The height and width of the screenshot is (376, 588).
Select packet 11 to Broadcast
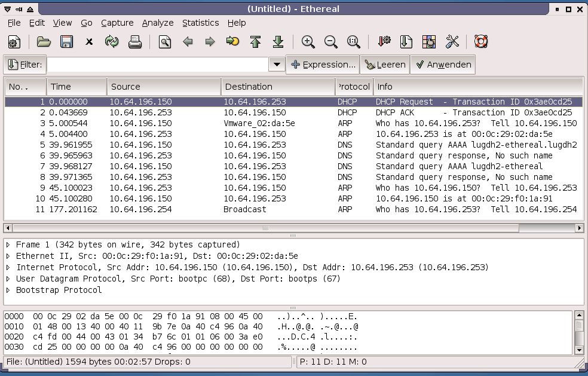click(x=293, y=209)
